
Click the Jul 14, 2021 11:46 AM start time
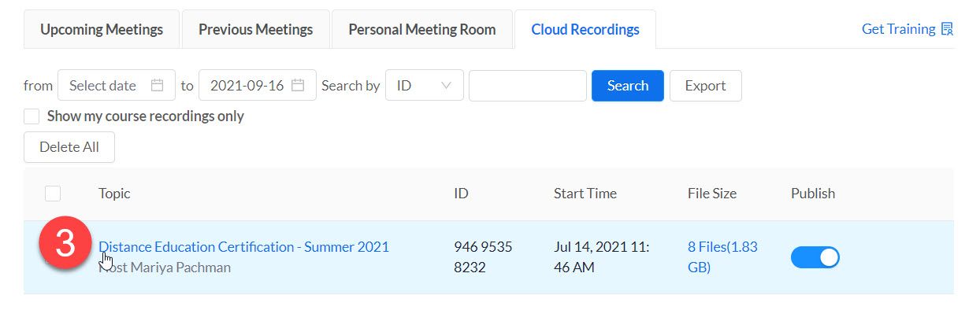[x=601, y=257]
